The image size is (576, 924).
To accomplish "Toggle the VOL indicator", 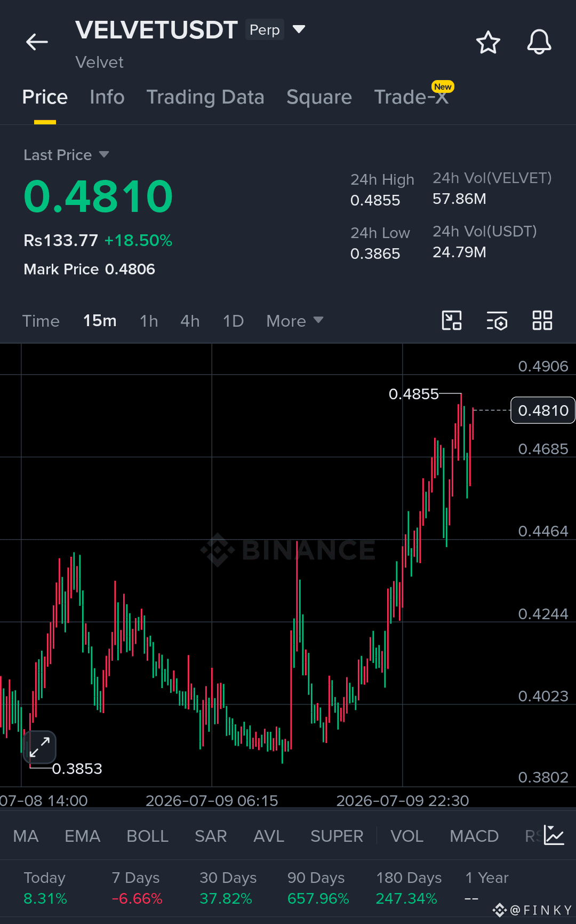I will (407, 836).
